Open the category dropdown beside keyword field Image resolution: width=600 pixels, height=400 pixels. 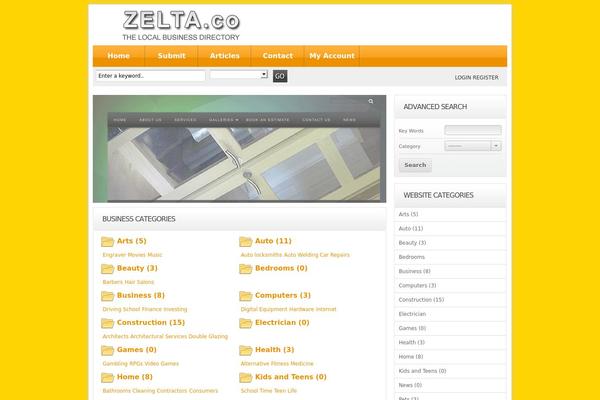tap(239, 75)
